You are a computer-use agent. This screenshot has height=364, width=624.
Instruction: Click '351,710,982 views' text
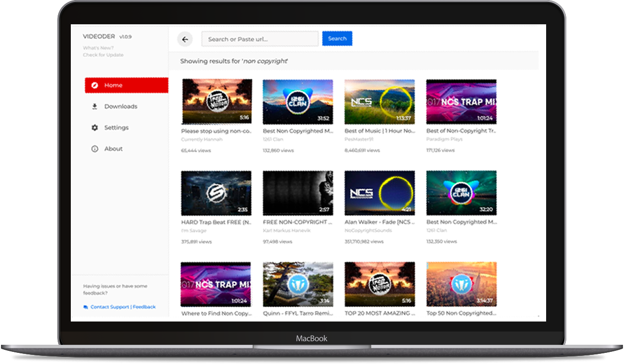364,242
